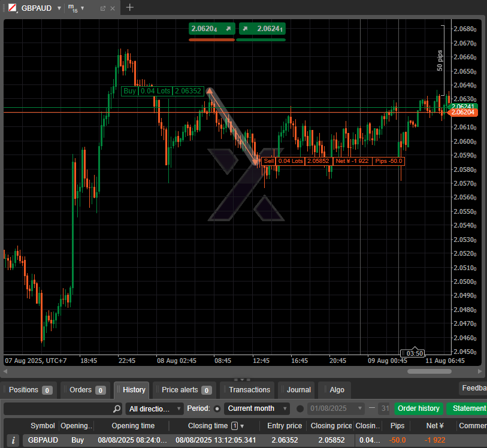Viewport: 487px width, 448px height.
Task: Click the -1 922 net value cell
Action: (435, 440)
